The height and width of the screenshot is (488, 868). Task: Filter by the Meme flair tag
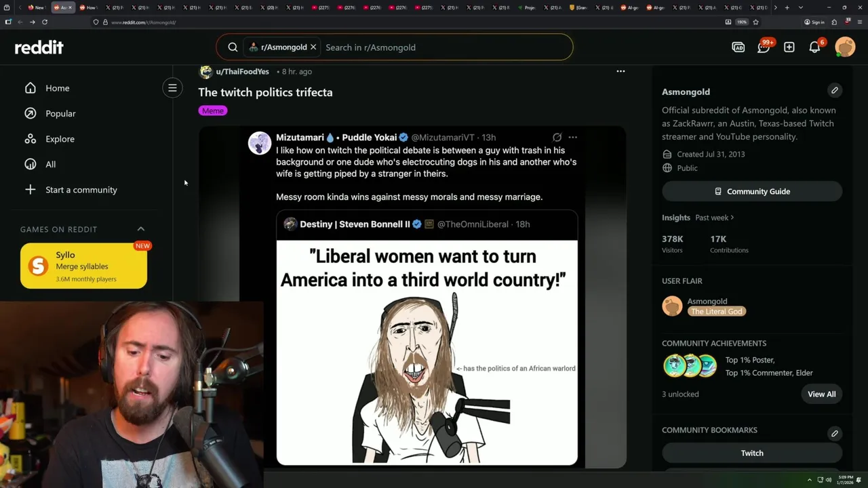[213, 110]
